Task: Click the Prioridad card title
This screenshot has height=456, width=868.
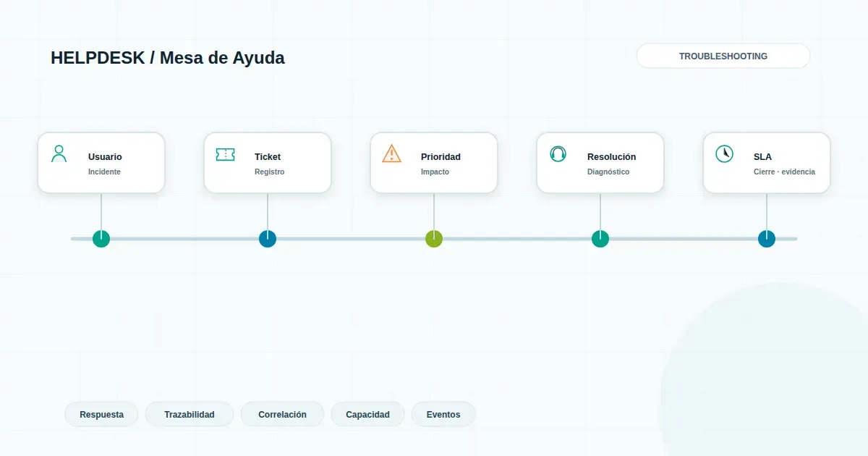Action: pos(441,157)
